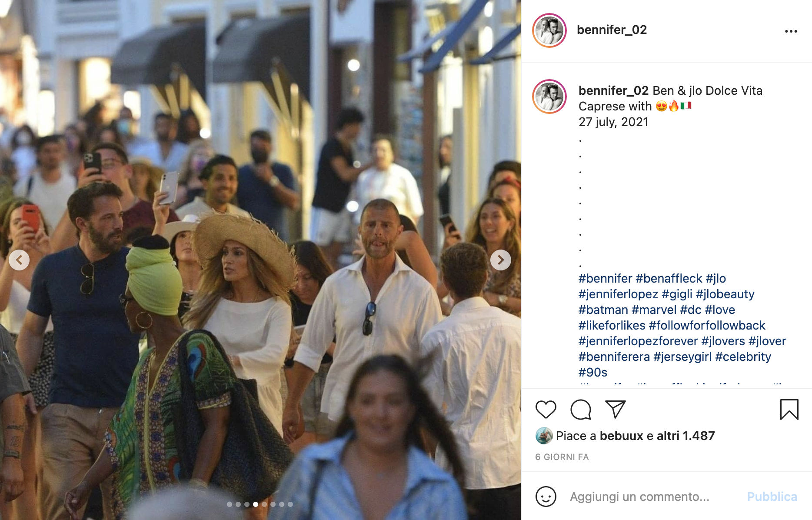Open the #jenniferlopez hashtag
812x520 pixels.
(x=618, y=294)
